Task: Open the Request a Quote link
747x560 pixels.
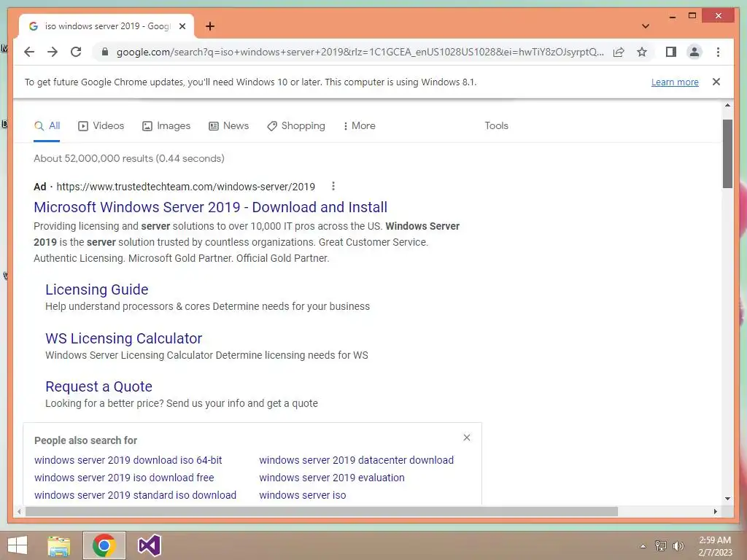Action: click(x=98, y=386)
